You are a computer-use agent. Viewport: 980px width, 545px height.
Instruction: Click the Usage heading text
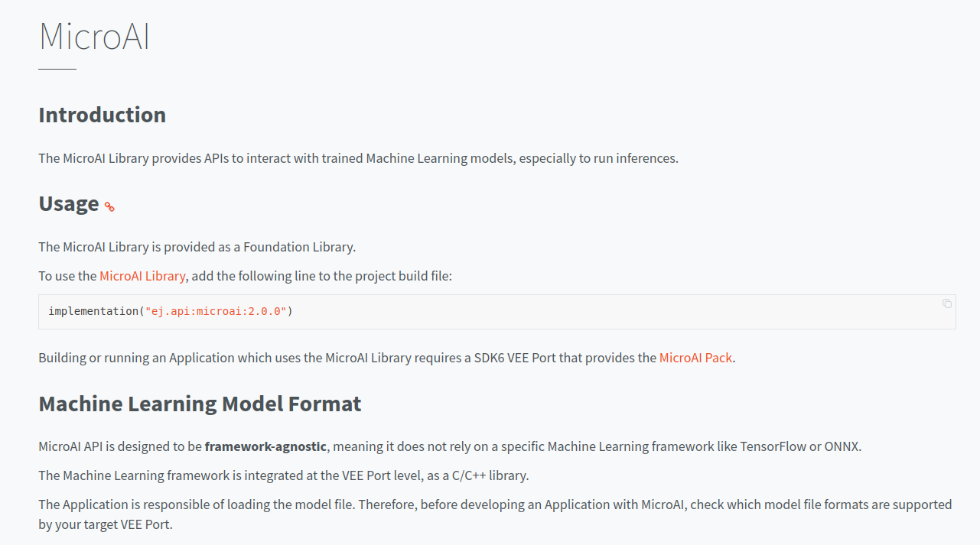coord(69,203)
